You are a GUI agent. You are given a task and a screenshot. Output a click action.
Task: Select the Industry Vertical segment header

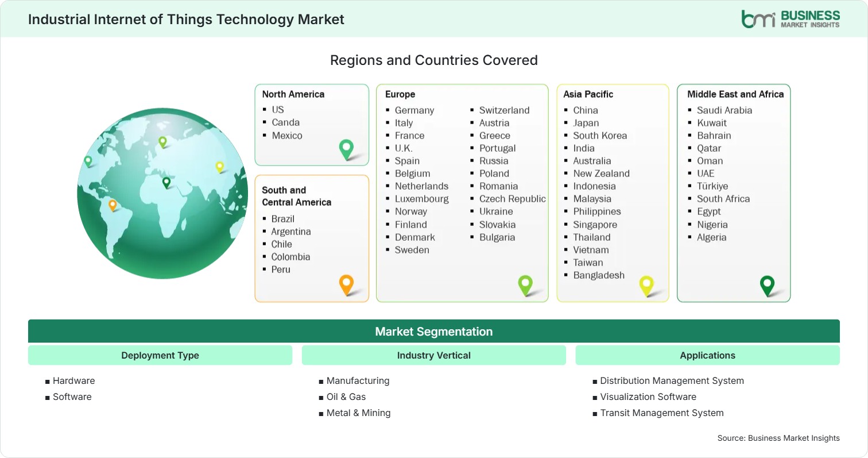click(x=434, y=355)
